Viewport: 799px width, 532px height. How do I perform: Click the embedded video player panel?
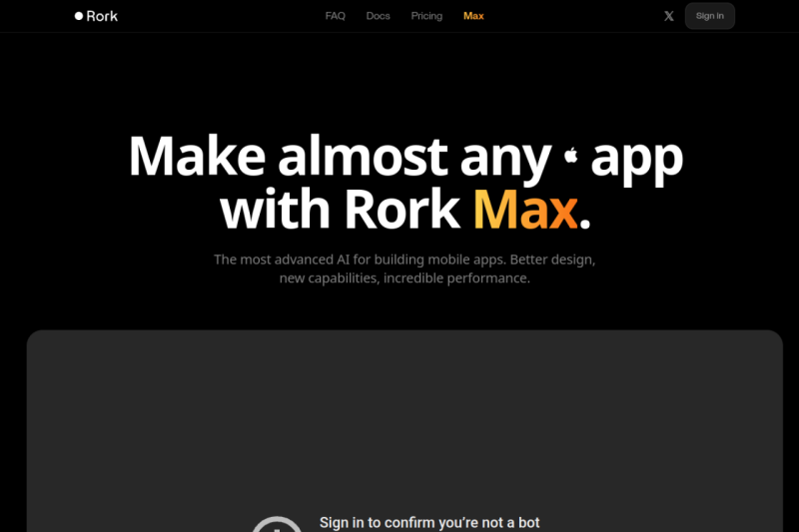(x=404, y=431)
